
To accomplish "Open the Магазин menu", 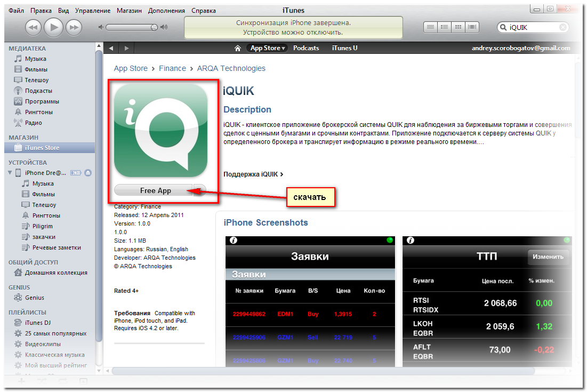I will pyautogui.click(x=129, y=11).
